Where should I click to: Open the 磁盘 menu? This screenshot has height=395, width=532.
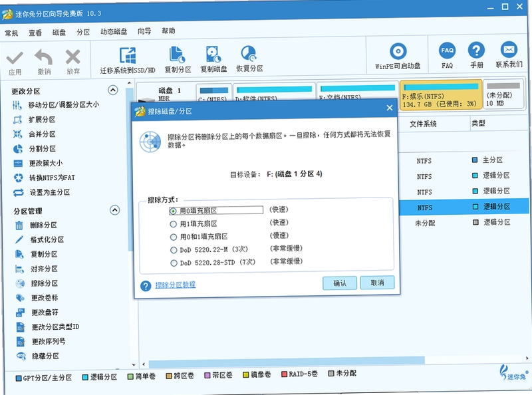tap(59, 32)
